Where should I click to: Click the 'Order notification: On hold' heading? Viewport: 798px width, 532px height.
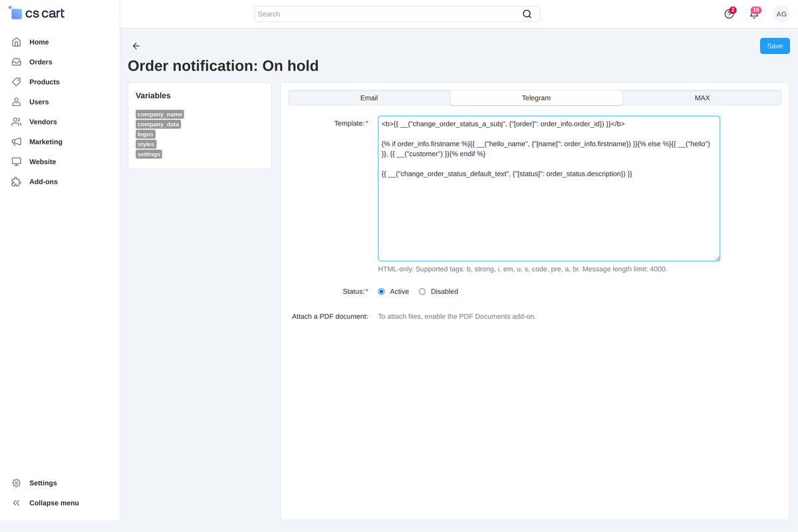pos(223,66)
